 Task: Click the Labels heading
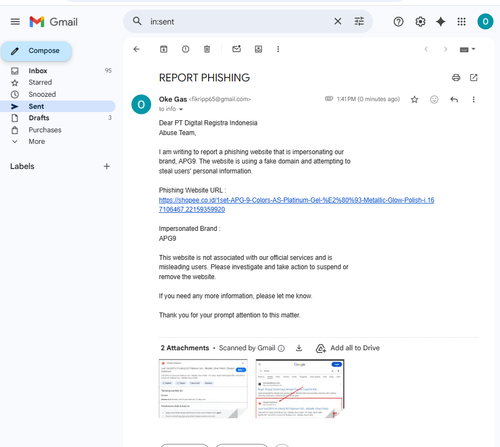click(x=22, y=166)
